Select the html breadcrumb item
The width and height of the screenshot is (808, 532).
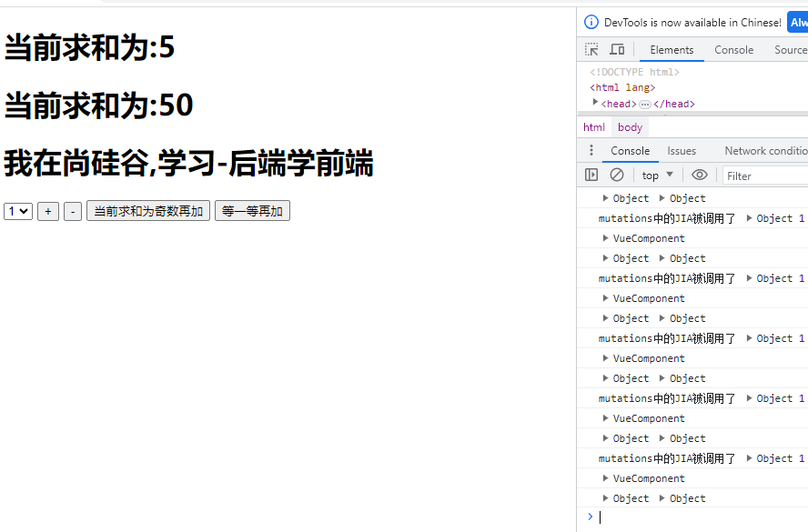(594, 127)
